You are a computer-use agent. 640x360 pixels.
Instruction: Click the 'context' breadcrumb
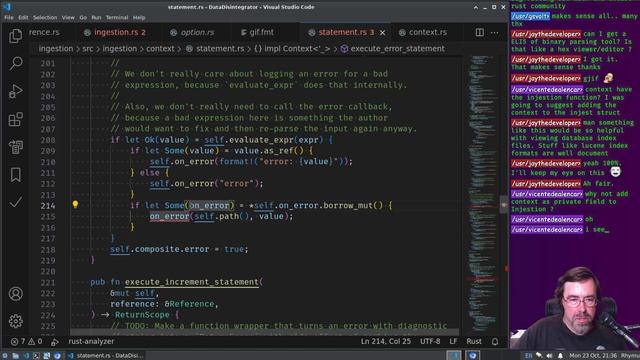[160, 49]
